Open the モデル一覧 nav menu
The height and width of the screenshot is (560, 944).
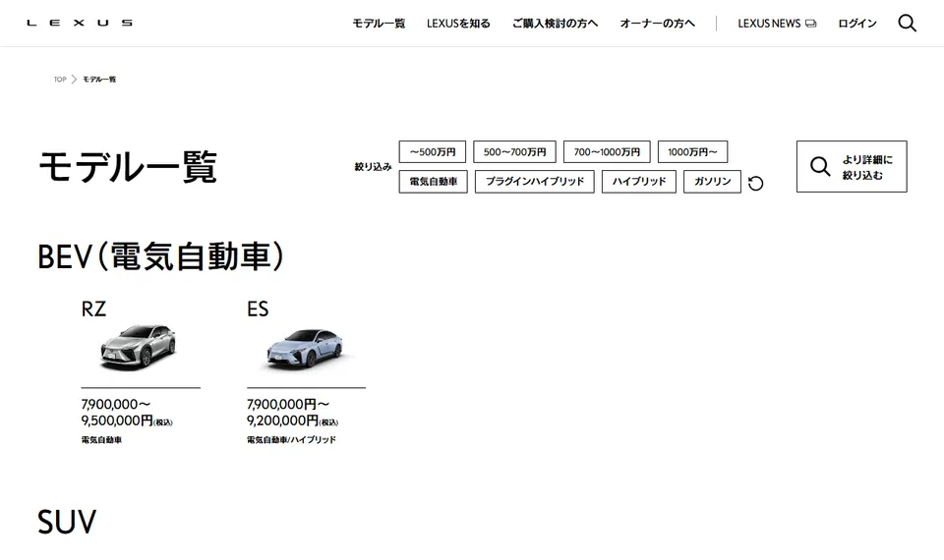(x=379, y=24)
